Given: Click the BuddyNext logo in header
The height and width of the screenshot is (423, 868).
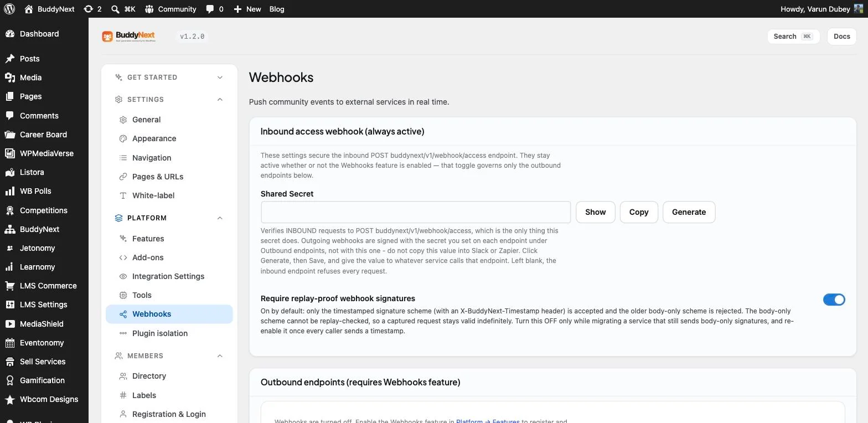Looking at the screenshot, I should tap(128, 37).
